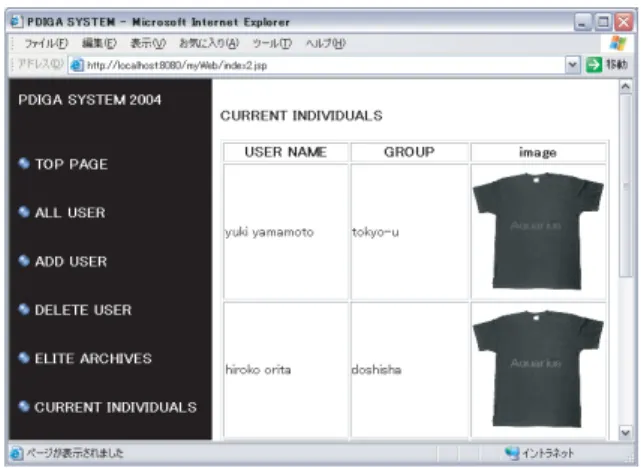The height and width of the screenshot is (468, 641).
Task: Click the vertical scrollbar down arrow
Action: [625, 432]
